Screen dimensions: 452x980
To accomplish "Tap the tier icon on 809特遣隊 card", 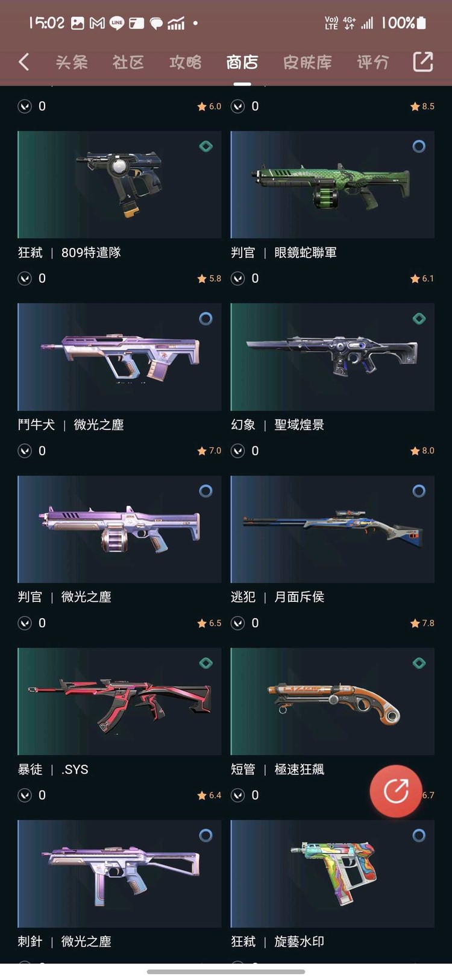I will pyautogui.click(x=206, y=146).
